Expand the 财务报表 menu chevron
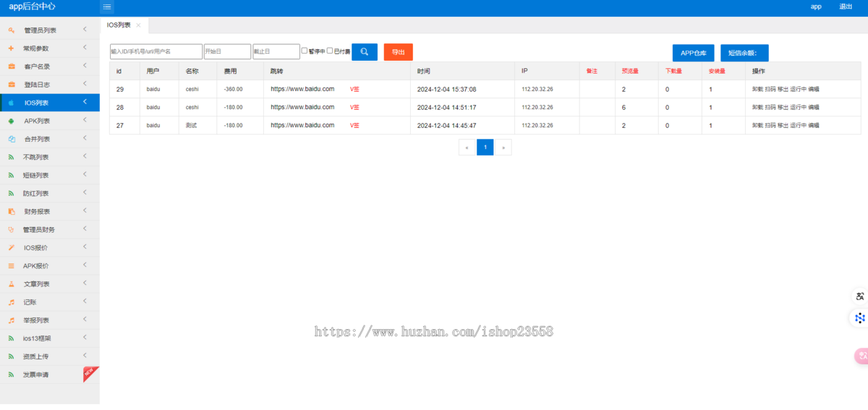Screen dimensions: 868x410 tap(85, 210)
